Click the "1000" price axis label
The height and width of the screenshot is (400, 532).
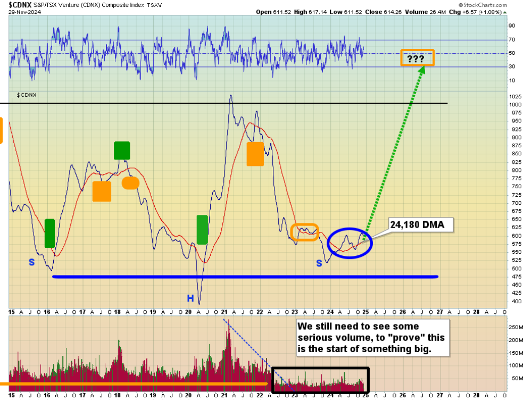(515, 105)
